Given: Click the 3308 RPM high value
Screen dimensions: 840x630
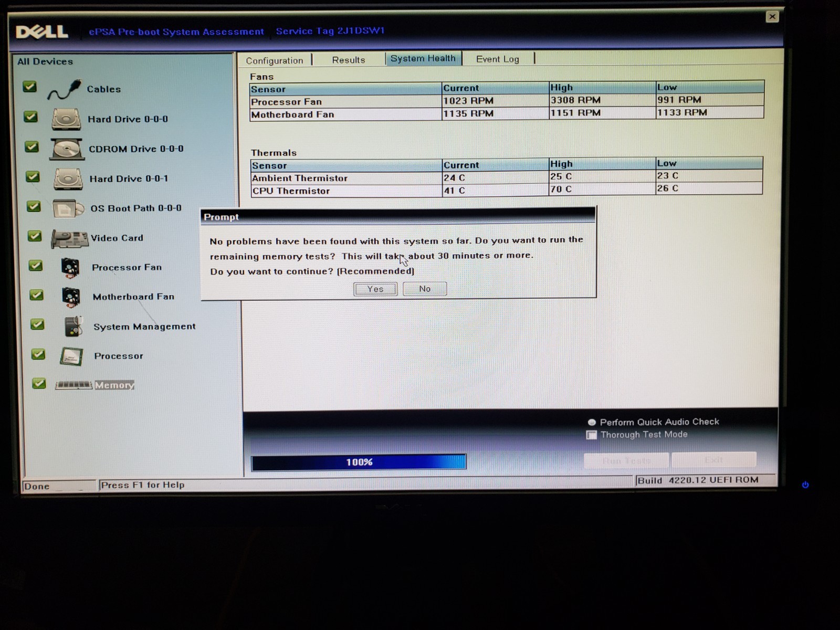Looking at the screenshot, I should (575, 100).
